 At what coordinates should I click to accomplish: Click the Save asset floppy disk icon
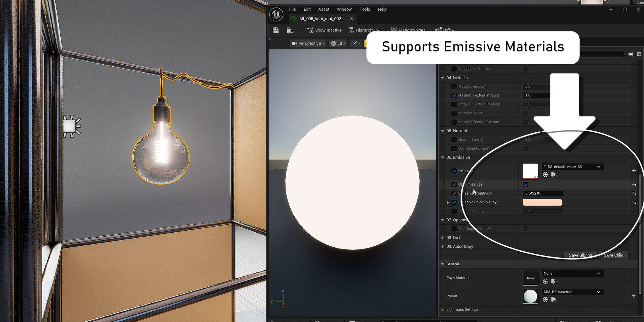click(x=276, y=30)
